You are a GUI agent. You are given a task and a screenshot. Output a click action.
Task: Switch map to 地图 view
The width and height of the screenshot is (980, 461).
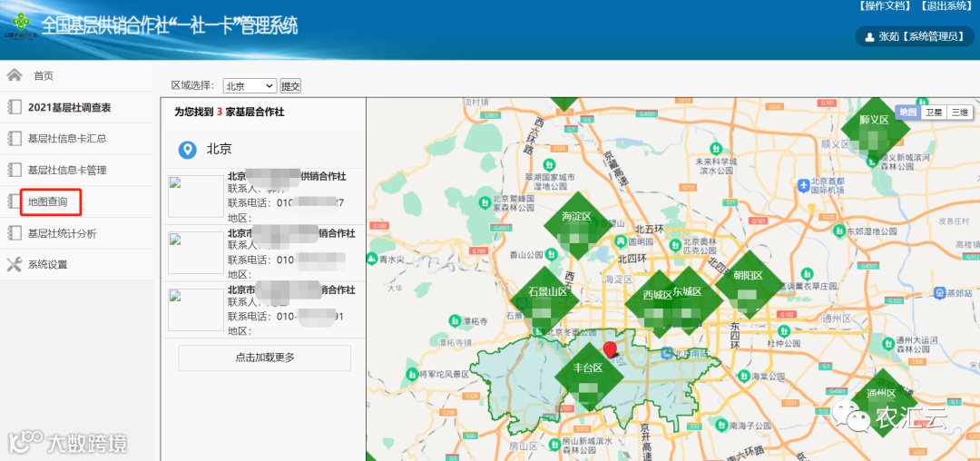point(908,112)
